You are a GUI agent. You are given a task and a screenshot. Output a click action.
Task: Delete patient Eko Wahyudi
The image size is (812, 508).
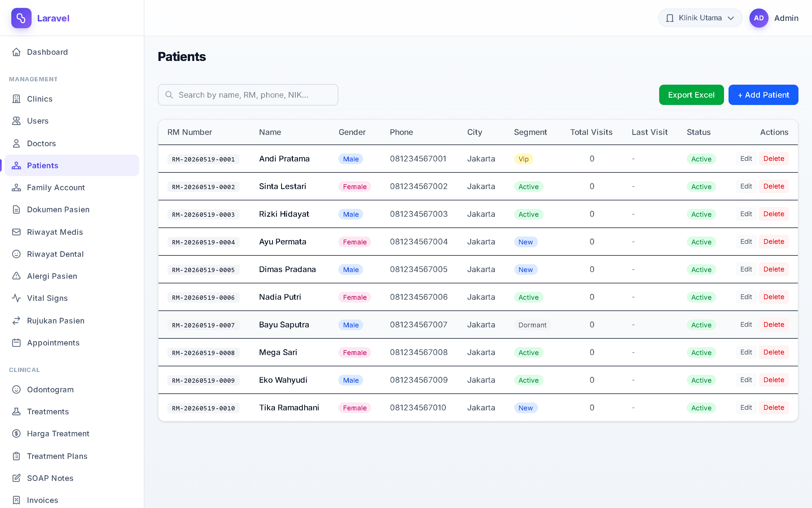(x=773, y=380)
